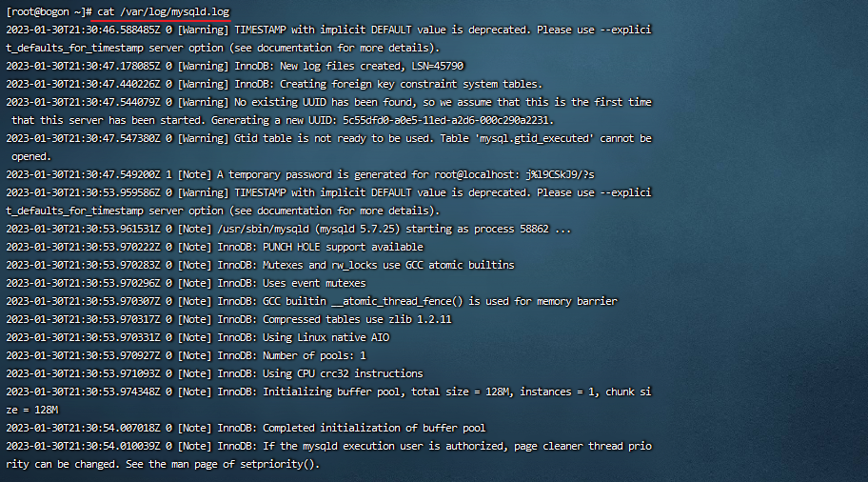Click the "Number of pools: 1" line
Viewport: 868px width, 482px height.
click(x=314, y=355)
